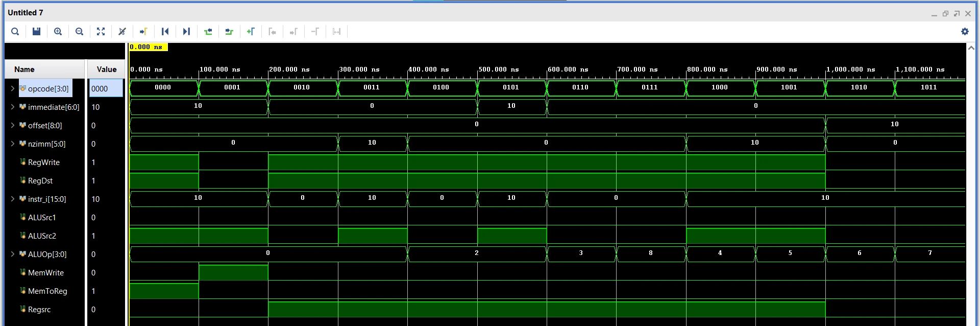Go to cursor position button
The image size is (980, 326).
coord(143,32)
